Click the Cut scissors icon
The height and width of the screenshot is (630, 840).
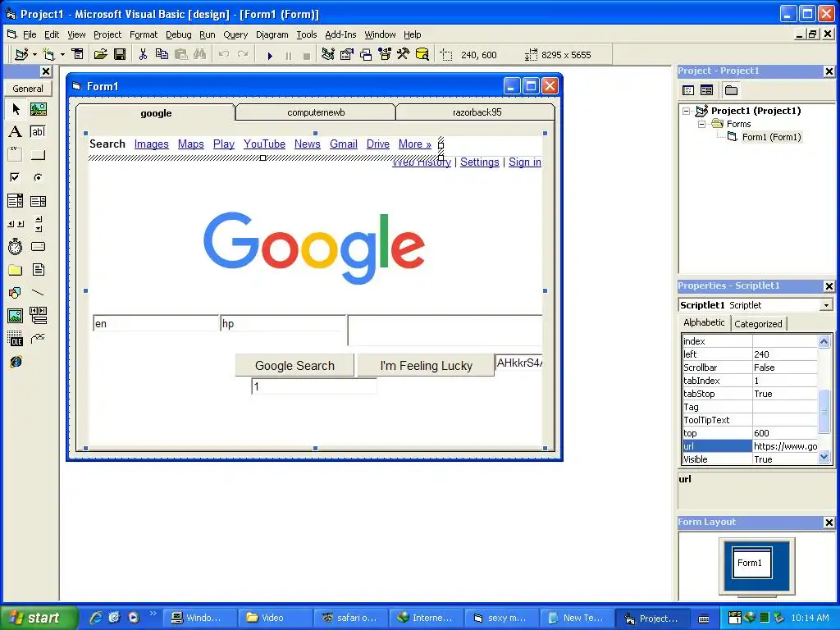[143, 54]
